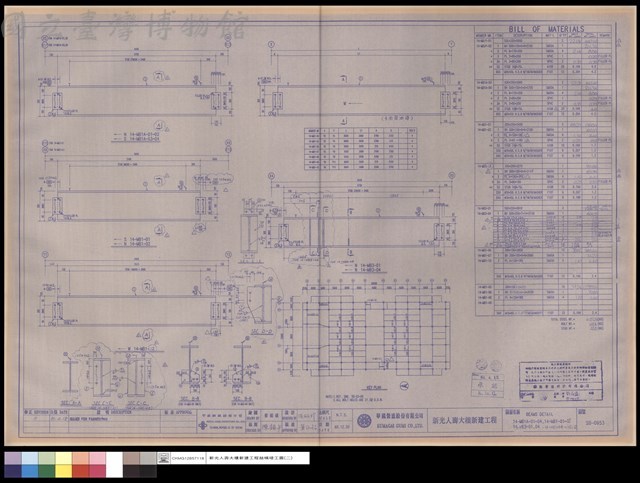The height and width of the screenshot is (483, 640).
Task: Click the dark navy calibration swatch
Action: click(x=13, y=471)
